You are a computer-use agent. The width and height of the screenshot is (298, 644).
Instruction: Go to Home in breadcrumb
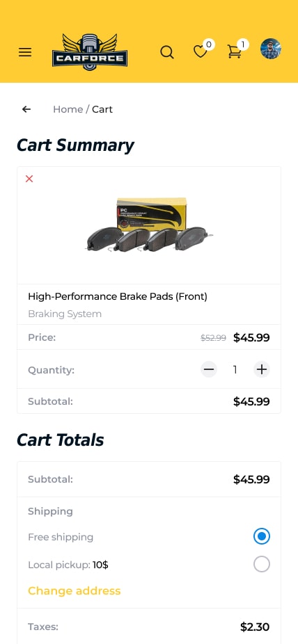click(68, 109)
